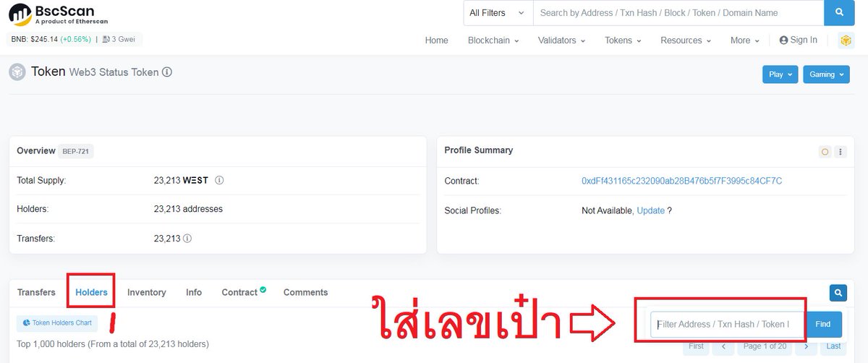Click the orange circle icon in Profile Summary
Viewport: 868px width, 363px height.
[825, 152]
